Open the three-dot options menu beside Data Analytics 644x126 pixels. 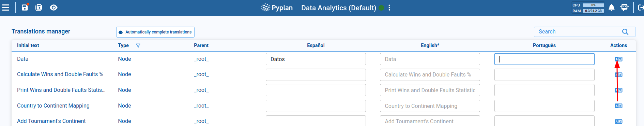(x=389, y=8)
